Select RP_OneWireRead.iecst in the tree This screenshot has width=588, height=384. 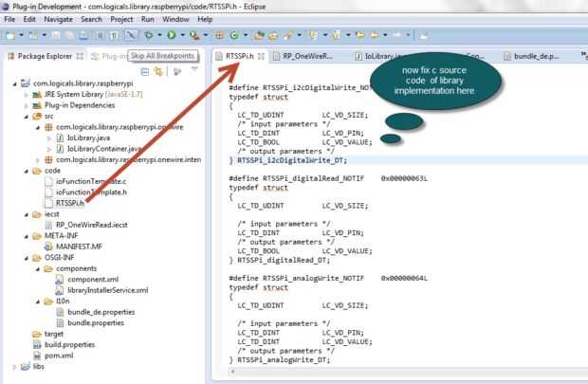tap(91, 225)
